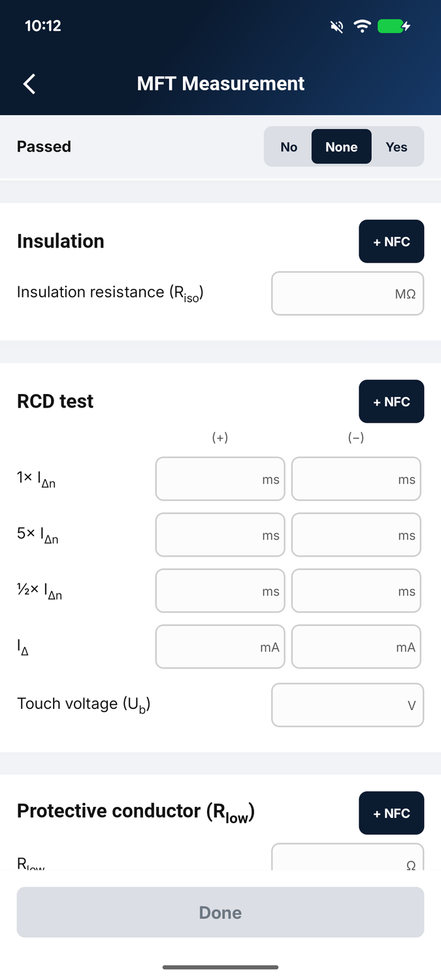Focus the 5× IΔn positive ms field
441x980 pixels.
click(x=220, y=535)
